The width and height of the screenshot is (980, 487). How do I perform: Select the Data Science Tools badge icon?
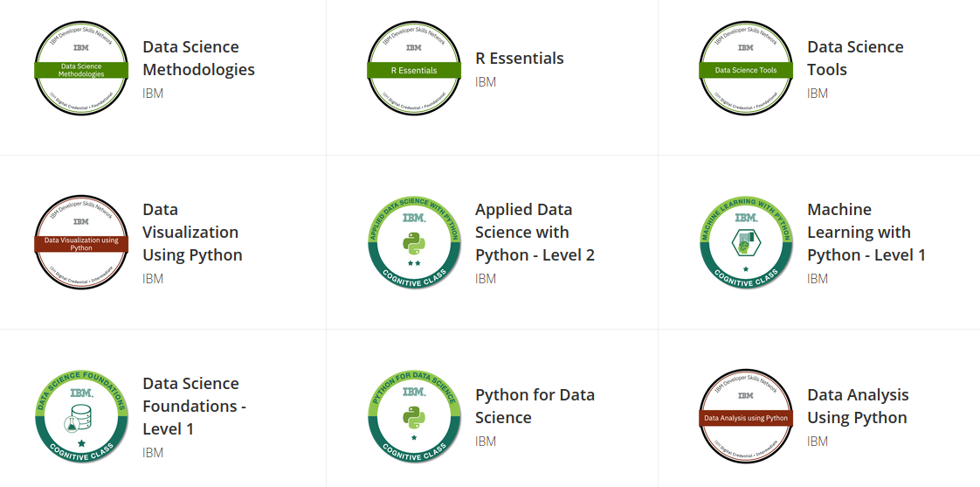pyautogui.click(x=746, y=69)
